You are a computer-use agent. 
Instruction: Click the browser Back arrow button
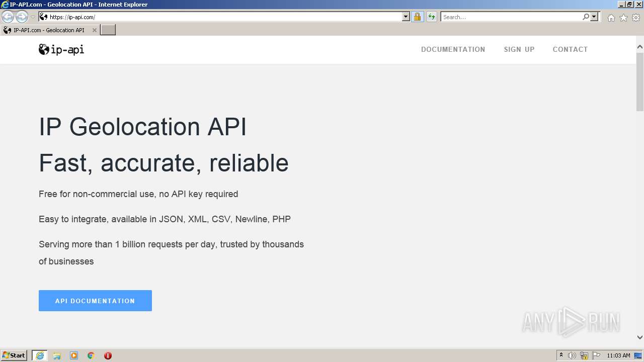(x=8, y=17)
